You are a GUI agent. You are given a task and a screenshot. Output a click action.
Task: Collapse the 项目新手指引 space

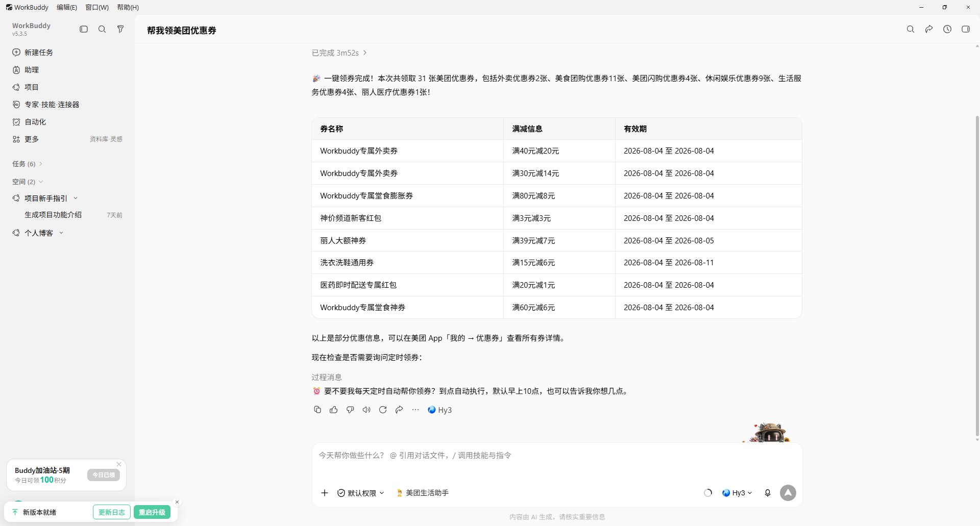(76, 198)
